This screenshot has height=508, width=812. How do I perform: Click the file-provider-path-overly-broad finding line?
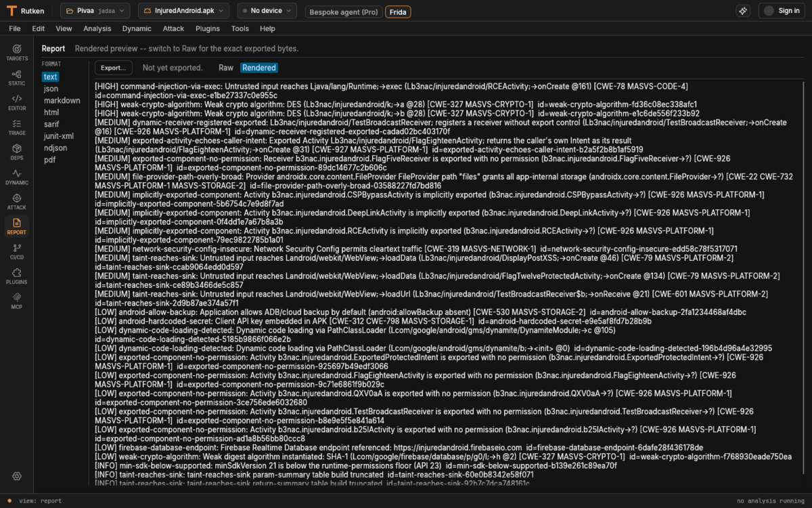pyautogui.click(x=444, y=181)
